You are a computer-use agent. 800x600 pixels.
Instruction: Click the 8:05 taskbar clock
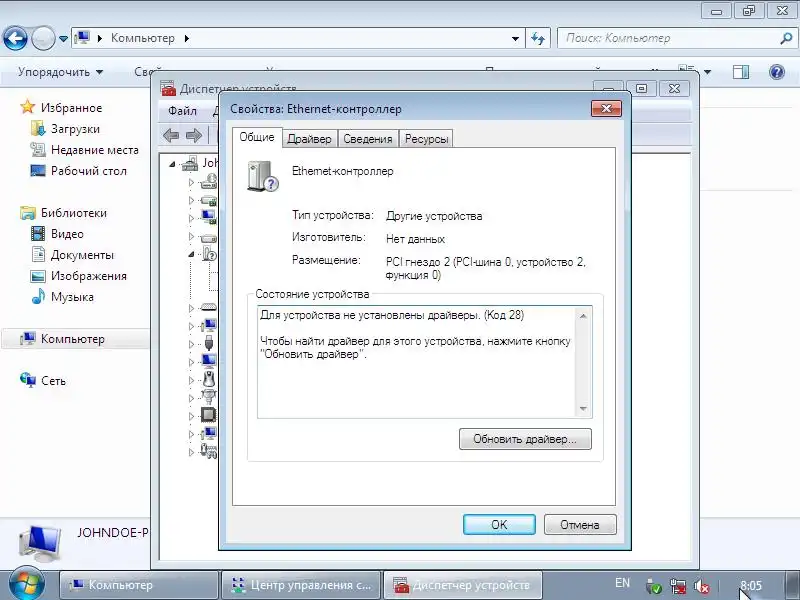pyautogui.click(x=751, y=585)
